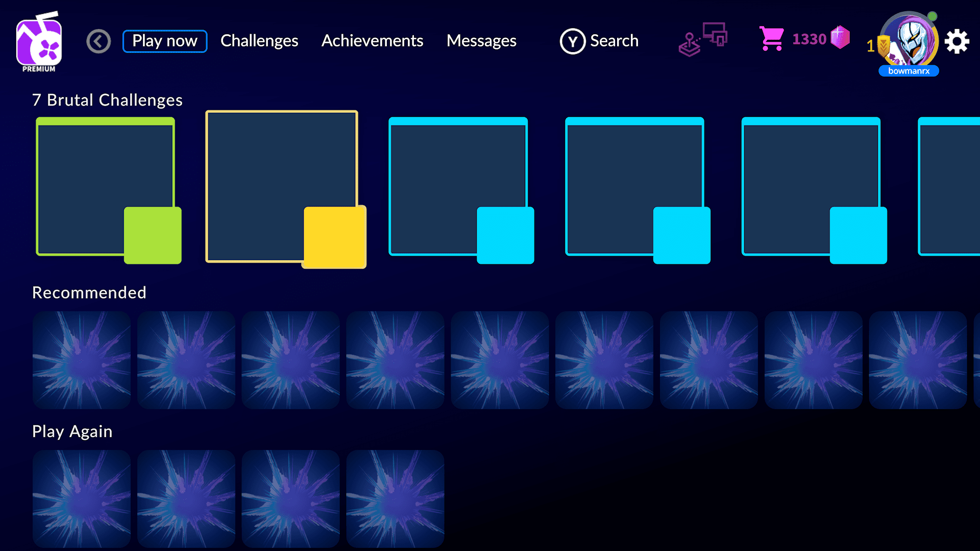Switch to the Challenges tab

click(259, 41)
